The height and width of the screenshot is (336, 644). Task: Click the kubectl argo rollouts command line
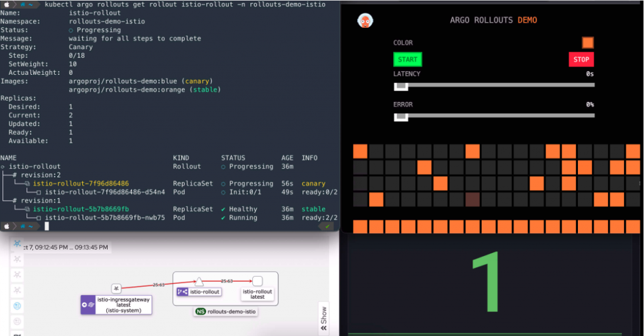point(185,4)
